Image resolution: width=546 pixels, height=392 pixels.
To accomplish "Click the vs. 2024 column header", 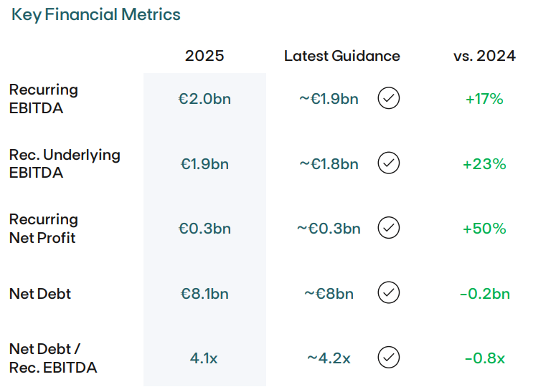I will click(484, 56).
